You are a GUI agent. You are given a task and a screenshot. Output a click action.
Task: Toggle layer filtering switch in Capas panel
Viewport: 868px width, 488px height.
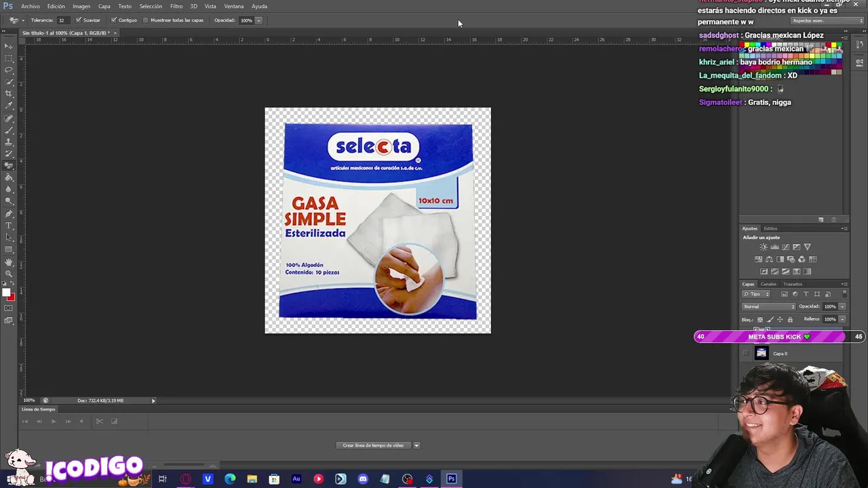coord(844,294)
